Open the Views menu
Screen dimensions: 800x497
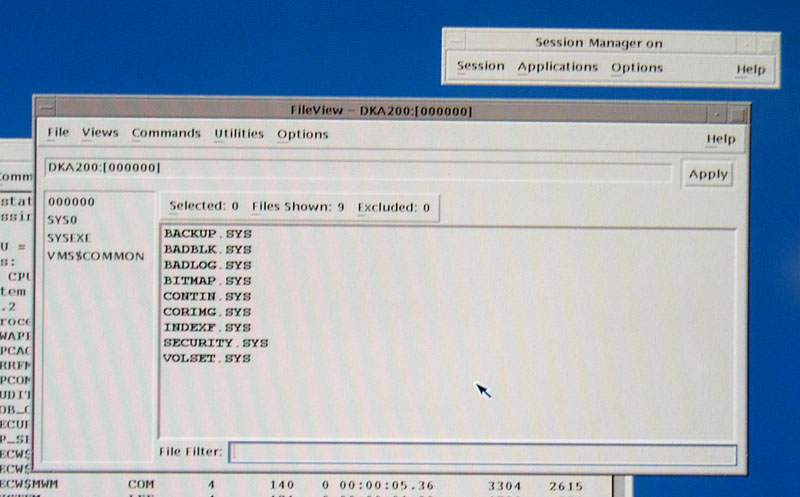[x=100, y=133]
